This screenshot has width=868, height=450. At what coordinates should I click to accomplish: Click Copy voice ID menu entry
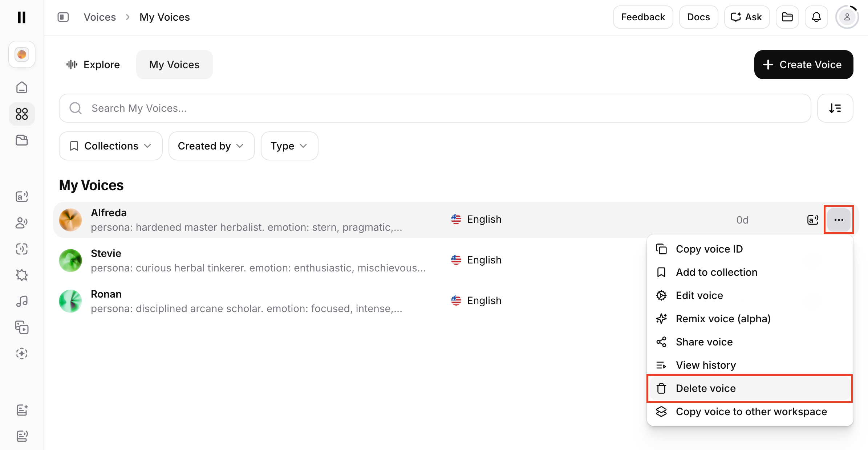coord(709,249)
